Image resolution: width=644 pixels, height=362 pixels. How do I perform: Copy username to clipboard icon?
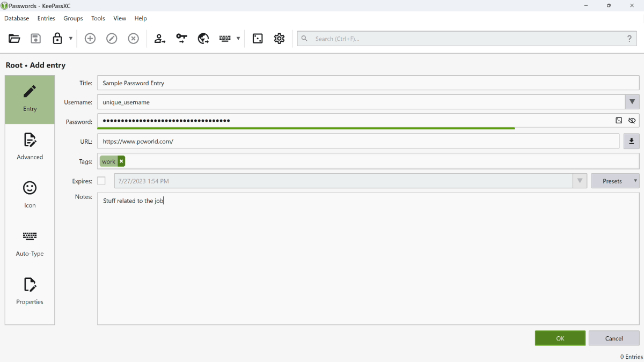pos(160,39)
